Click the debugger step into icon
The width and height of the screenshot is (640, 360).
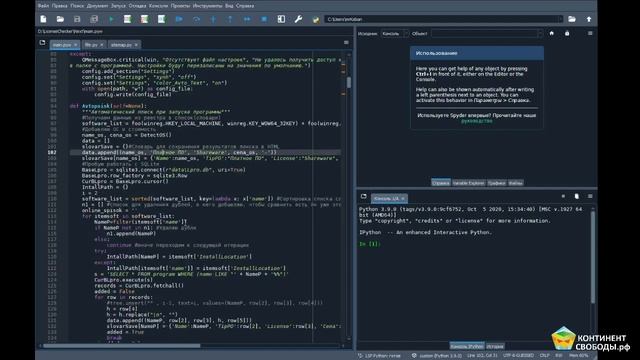tap(213, 19)
